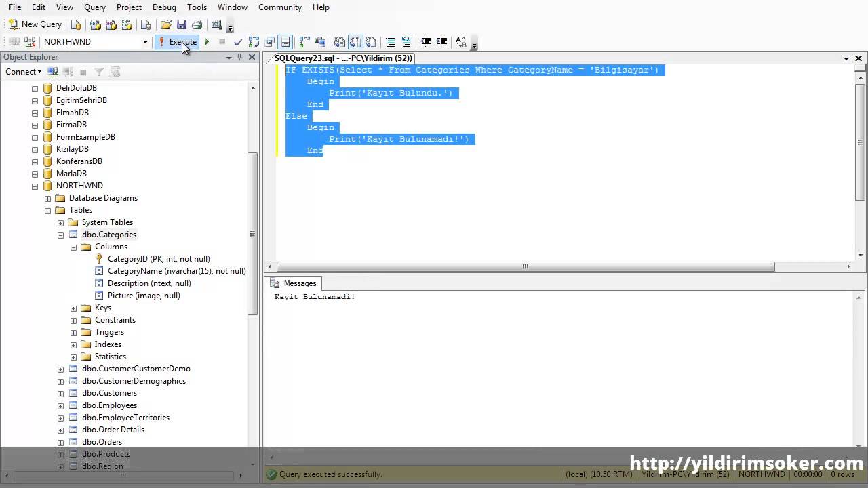Viewport: 868px width, 488px height.
Task: Open the Debug menu
Action: tap(164, 7)
